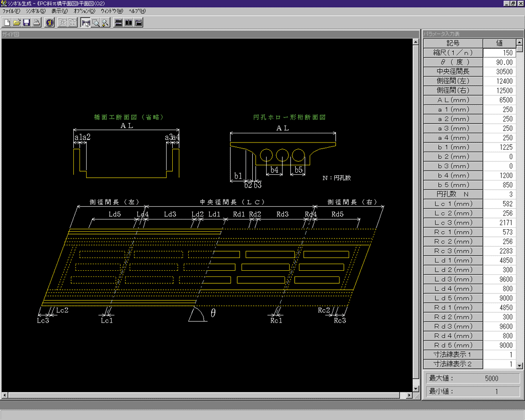Open a file using the folder icon
The image size is (525, 420).
[x=16, y=23]
